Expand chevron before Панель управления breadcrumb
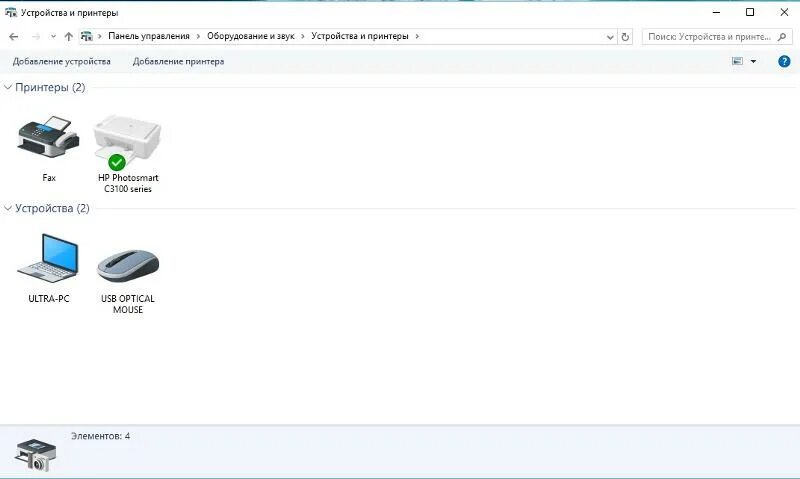The width and height of the screenshot is (800, 479). [99, 36]
